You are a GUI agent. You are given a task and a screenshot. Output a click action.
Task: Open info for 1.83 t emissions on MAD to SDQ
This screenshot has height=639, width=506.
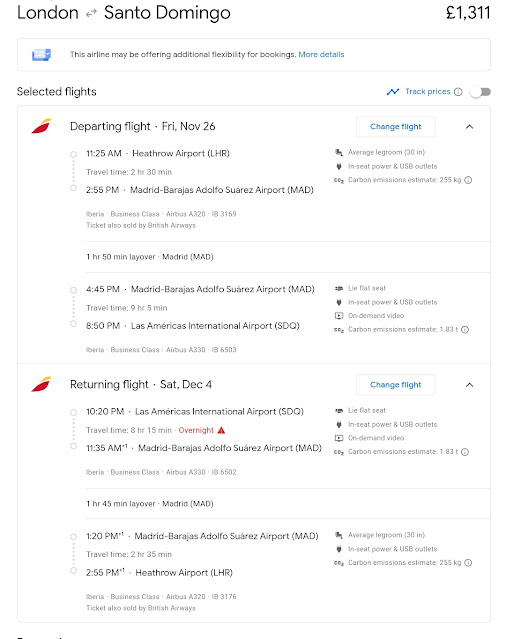tap(465, 330)
